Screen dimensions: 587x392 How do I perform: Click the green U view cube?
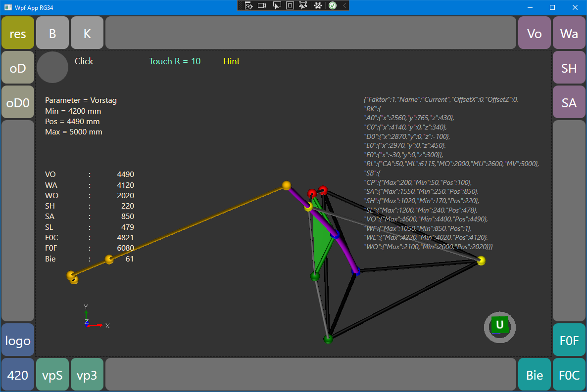pos(500,325)
